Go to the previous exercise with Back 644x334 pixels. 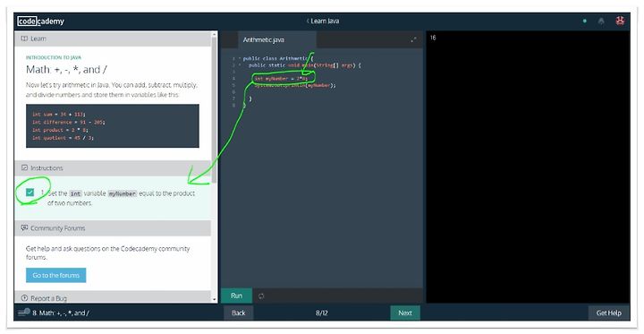(238, 313)
